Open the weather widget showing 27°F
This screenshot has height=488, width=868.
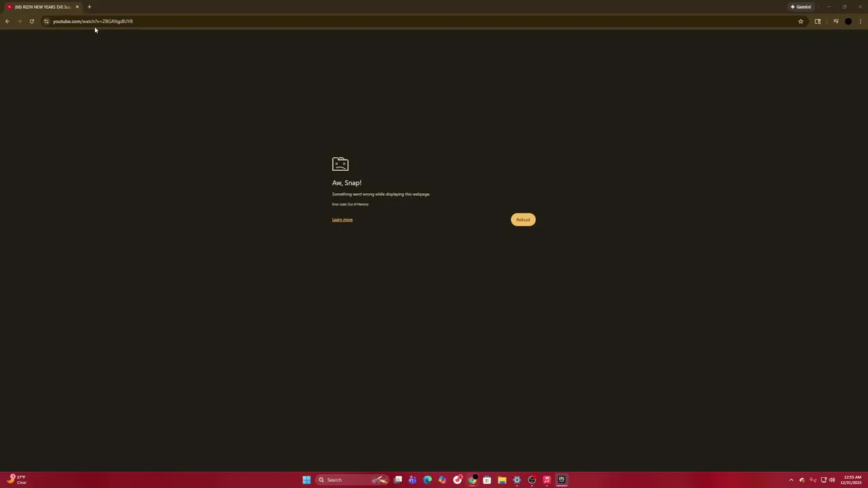click(17, 480)
